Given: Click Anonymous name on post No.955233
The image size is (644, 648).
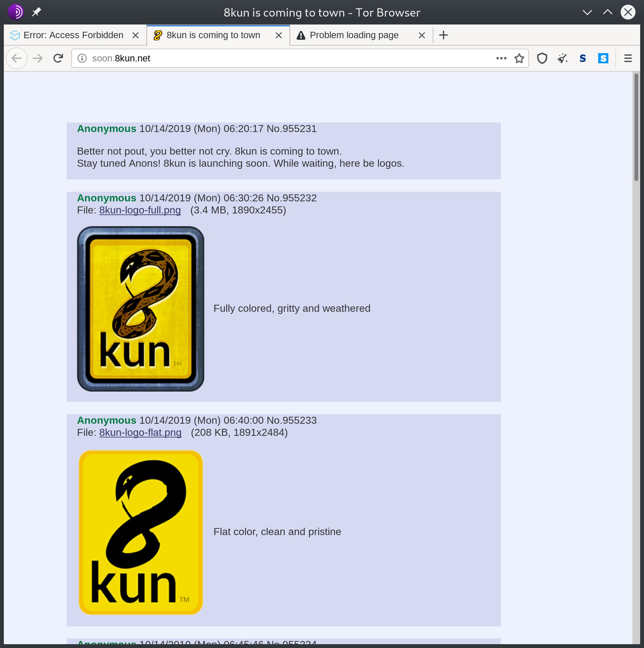Looking at the screenshot, I should pyautogui.click(x=107, y=421).
